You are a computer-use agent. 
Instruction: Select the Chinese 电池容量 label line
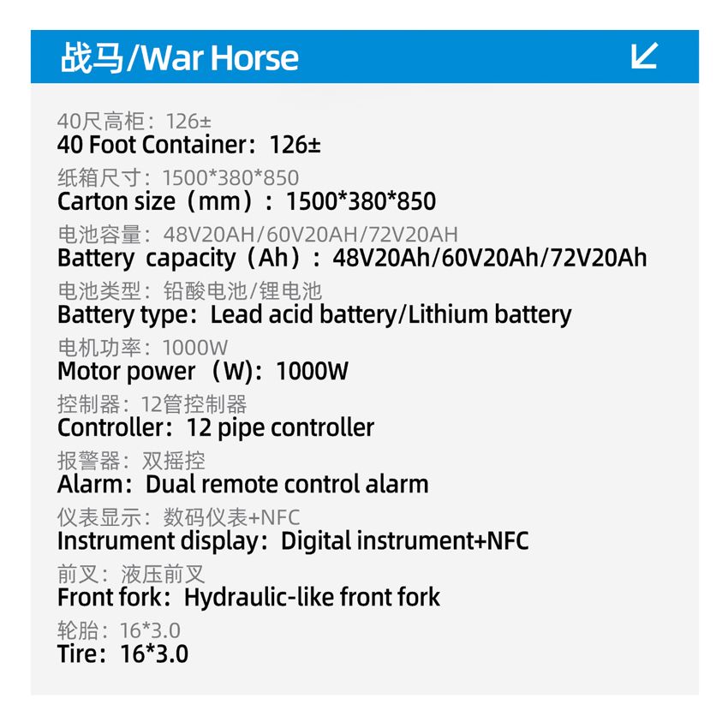[257, 235]
